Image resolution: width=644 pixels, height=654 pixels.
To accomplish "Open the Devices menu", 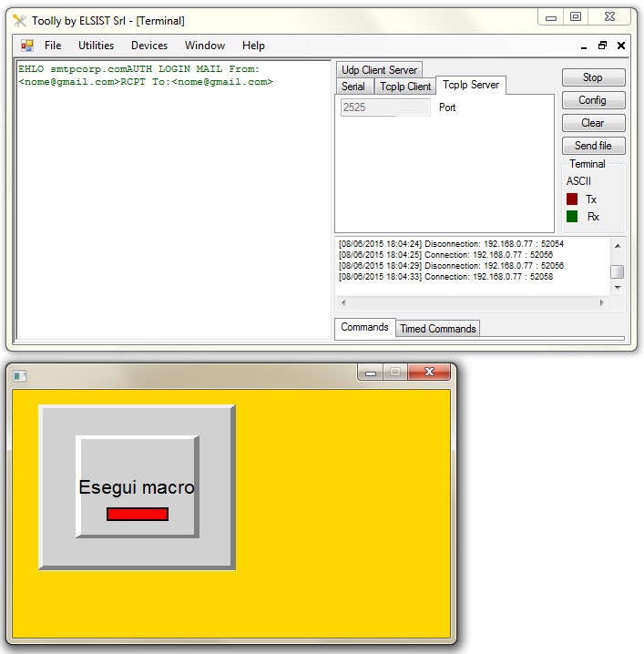I will tap(149, 46).
